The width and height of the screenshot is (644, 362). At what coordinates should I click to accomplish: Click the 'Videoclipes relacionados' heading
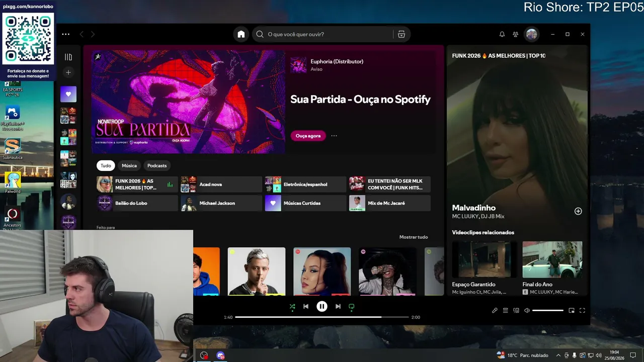pos(483,232)
